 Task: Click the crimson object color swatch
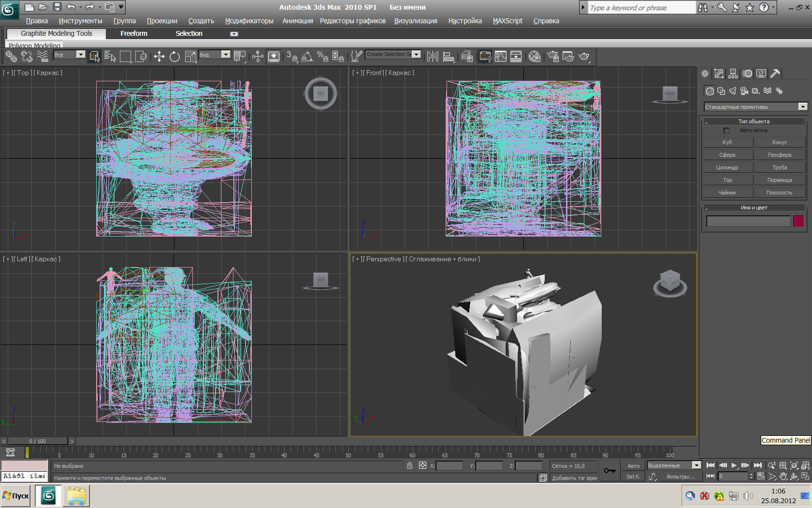798,221
